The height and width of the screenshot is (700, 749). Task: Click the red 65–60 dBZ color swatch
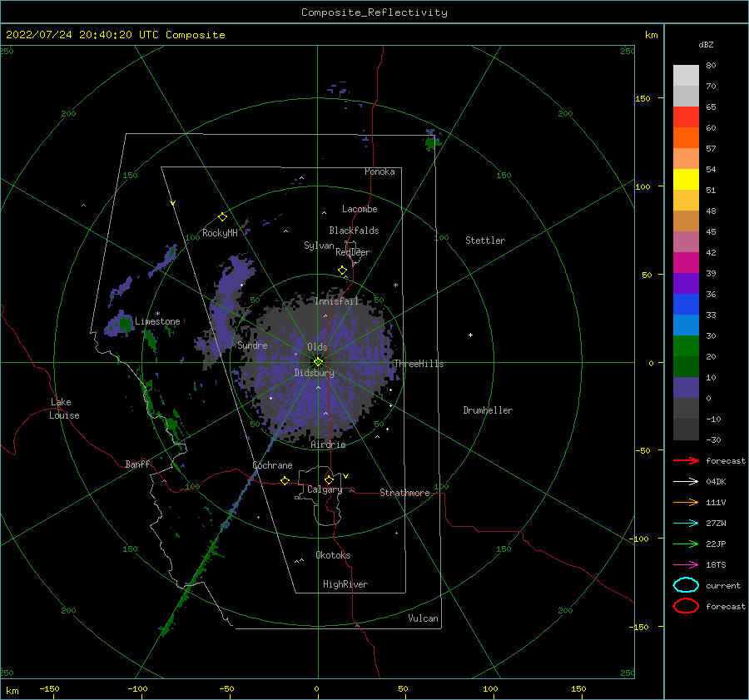pos(686,117)
